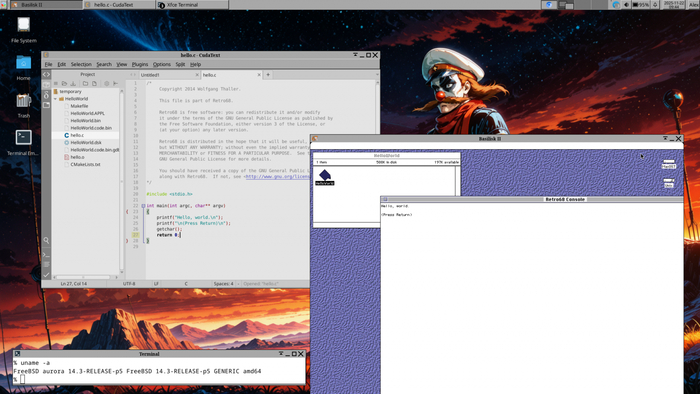The image size is (700, 394).
Task: Switch to the Untitled1 tab
Action: click(169, 75)
